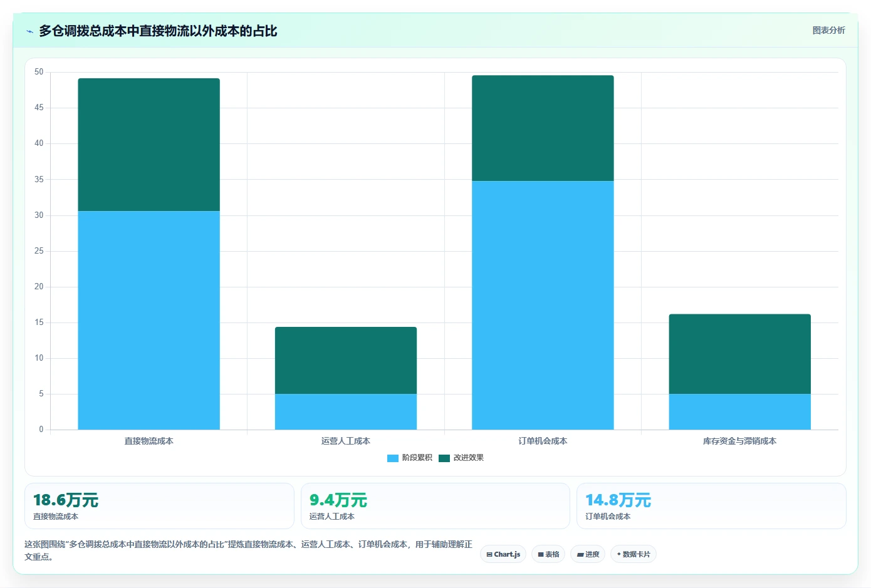The width and height of the screenshot is (871, 588).
Task: Click the 运营人工成本 x-axis label
Action: point(346,441)
